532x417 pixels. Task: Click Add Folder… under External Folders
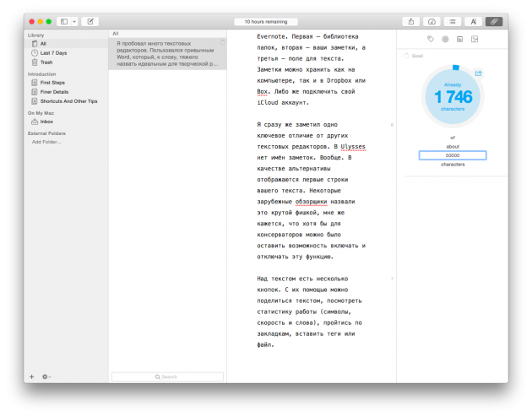[46, 142]
